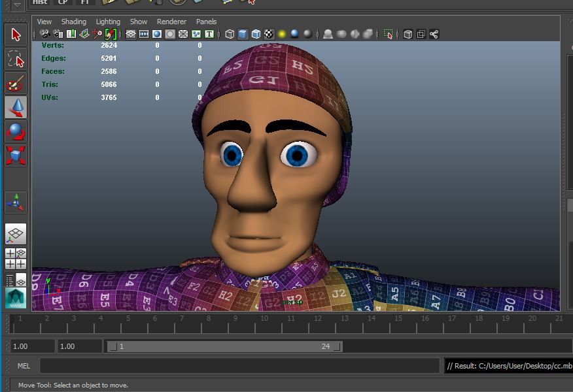Select the Move tool cone icon
573x392 pixels.
tap(16, 107)
